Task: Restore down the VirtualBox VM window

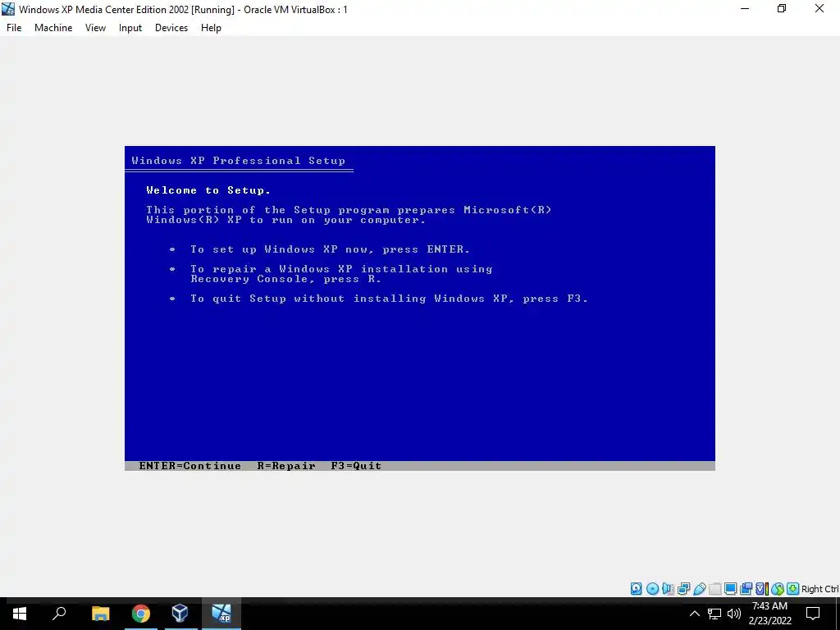Action: 782,9
